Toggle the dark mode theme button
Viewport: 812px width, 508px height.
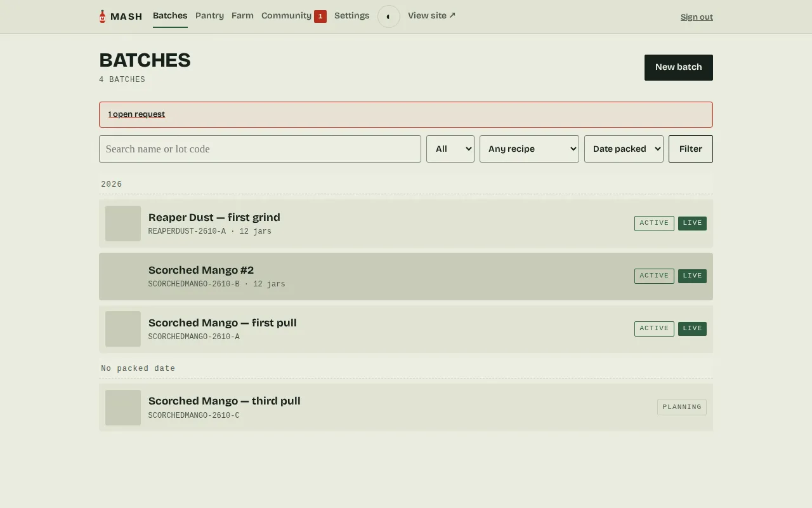tap(389, 17)
